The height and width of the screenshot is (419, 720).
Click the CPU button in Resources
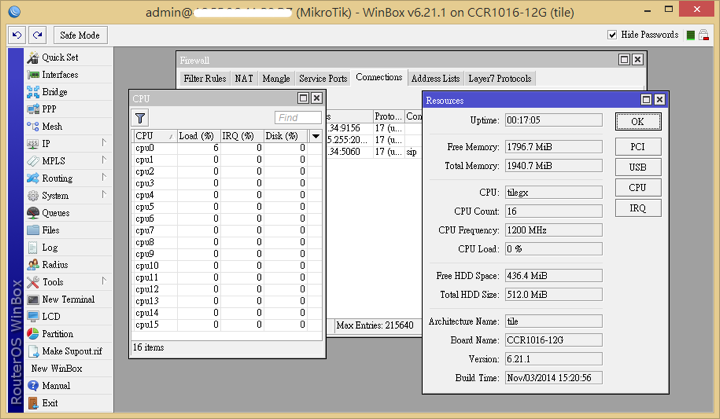tap(638, 187)
